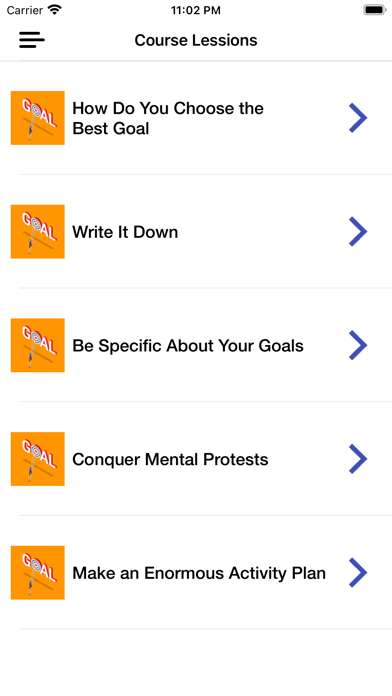Tap the battery indicator in status bar
The height and width of the screenshot is (696, 392).
coord(375,10)
